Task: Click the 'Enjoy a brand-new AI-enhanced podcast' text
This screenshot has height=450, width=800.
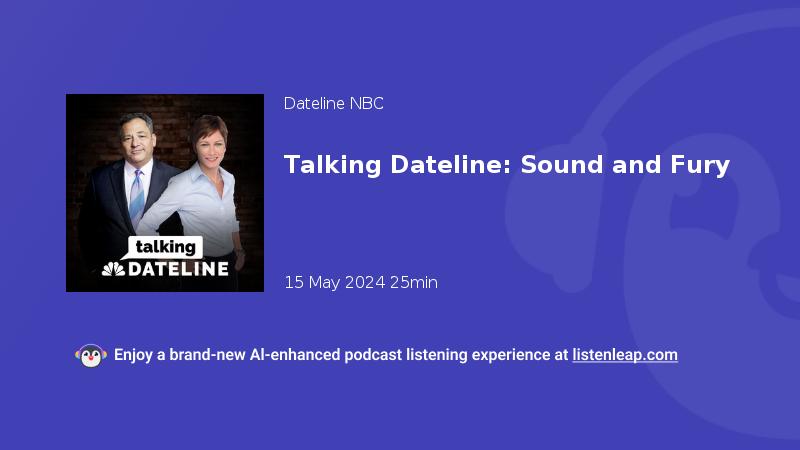Action: pos(258,355)
